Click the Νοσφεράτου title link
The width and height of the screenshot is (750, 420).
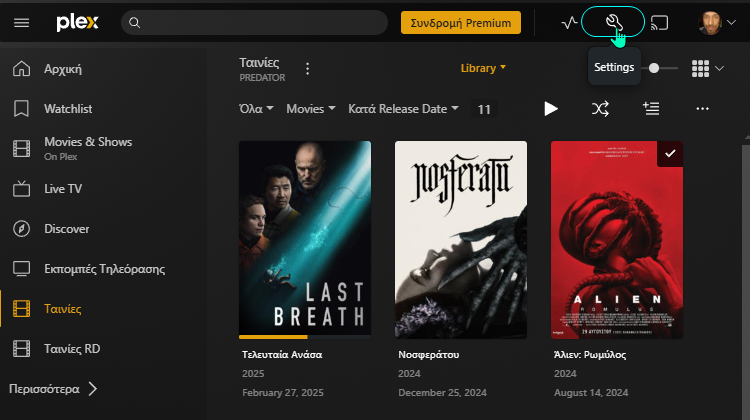[x=429, y=354]
